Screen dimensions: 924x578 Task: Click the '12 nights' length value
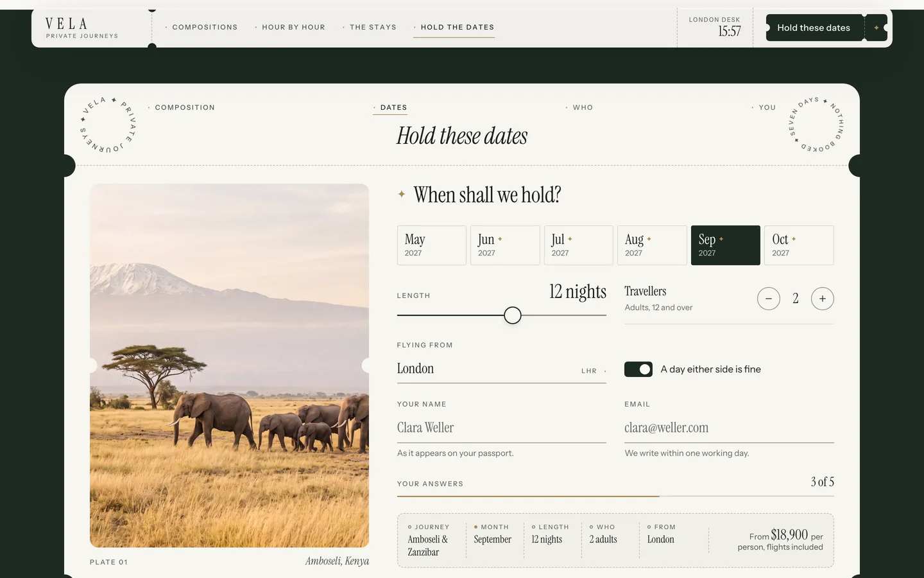click(577, 292)
